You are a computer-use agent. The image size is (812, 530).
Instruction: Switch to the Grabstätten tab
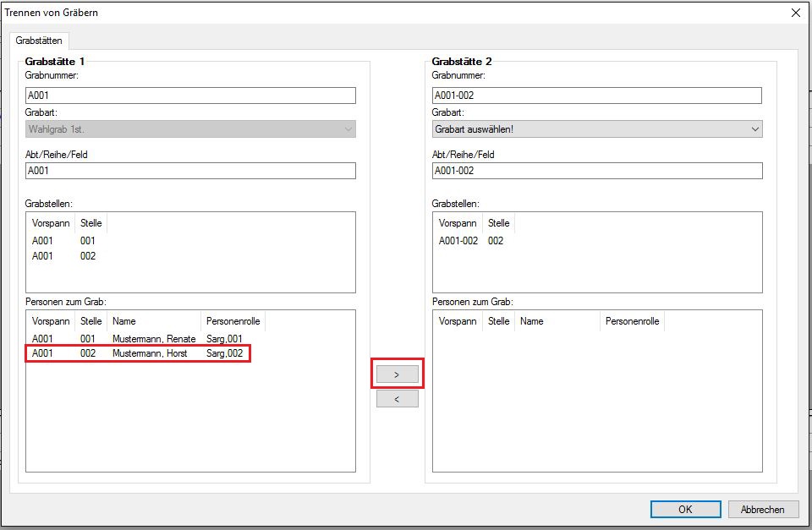pyautogui.click(x=41, y=41)
